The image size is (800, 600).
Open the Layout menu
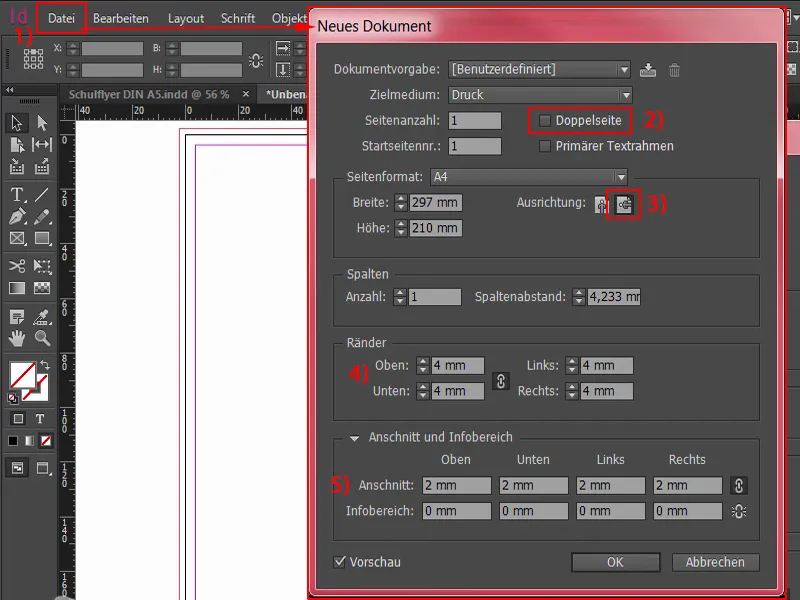186,18
